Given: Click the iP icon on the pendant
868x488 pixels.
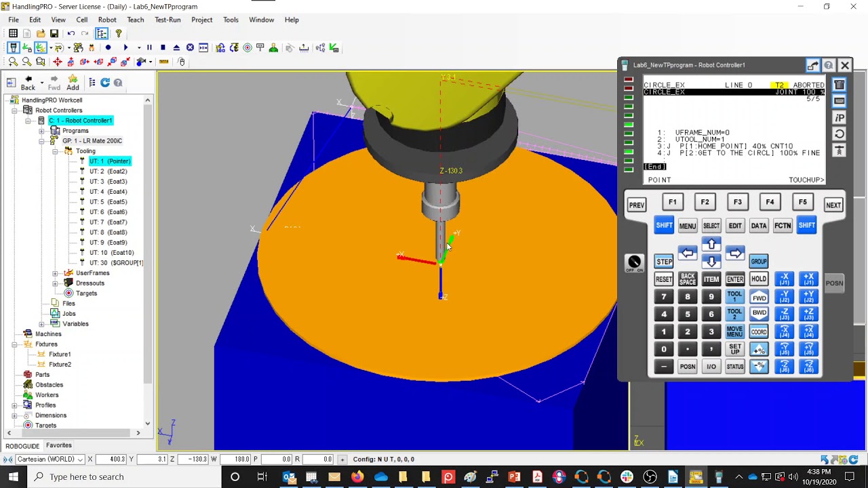Looking at the screenshot, I should point(839,117).
